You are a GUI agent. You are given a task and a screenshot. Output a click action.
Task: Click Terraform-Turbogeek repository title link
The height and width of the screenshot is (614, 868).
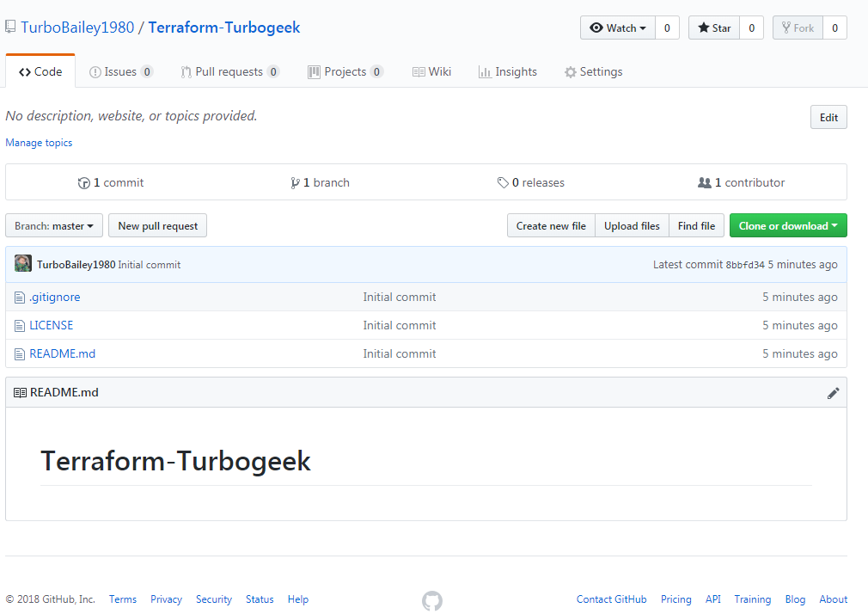(224, 28)
